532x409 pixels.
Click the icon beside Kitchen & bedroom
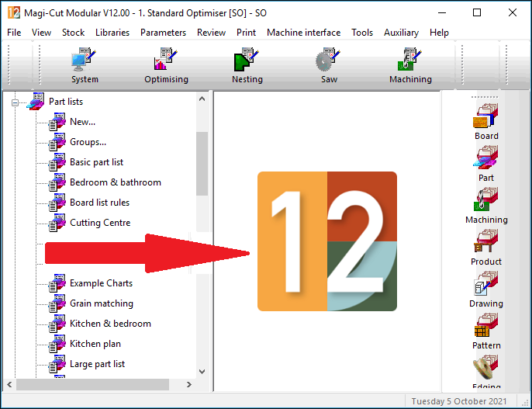(x=57, y=324)
